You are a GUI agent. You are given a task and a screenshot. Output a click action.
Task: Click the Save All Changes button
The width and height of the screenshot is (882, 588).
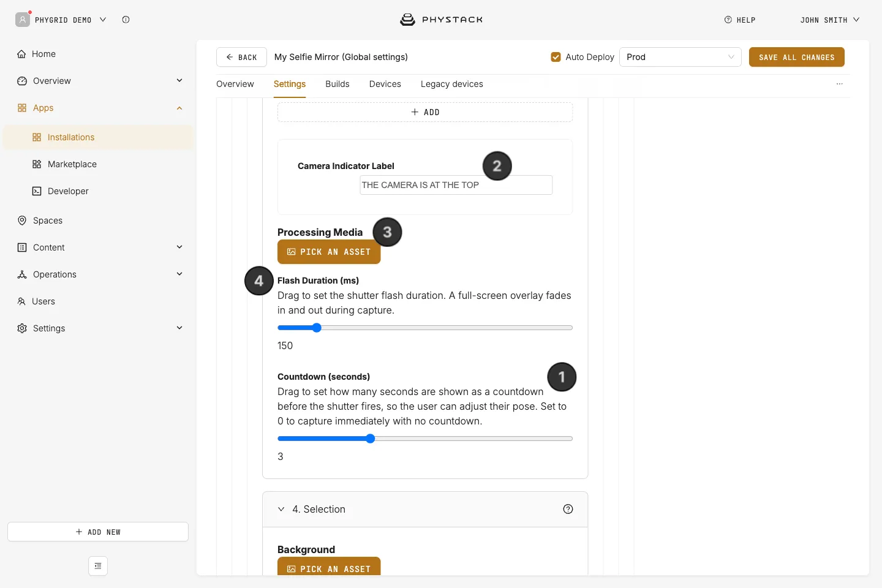(x=797, y=57)
